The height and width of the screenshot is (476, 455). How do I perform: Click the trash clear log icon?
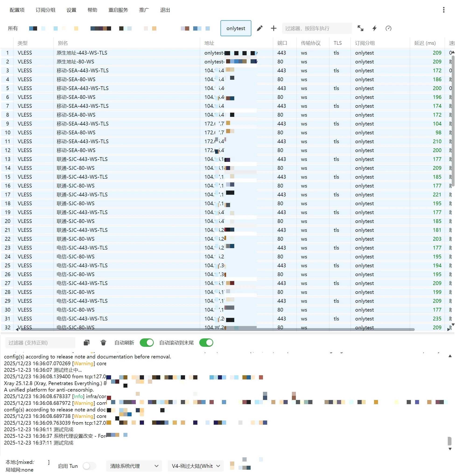tap(103, 342)
